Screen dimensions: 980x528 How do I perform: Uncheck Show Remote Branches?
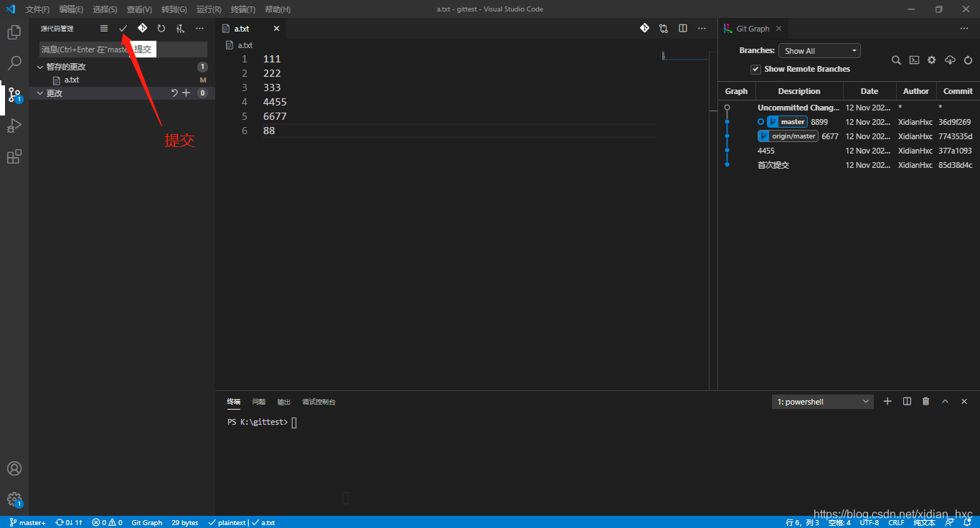point(755,70)
